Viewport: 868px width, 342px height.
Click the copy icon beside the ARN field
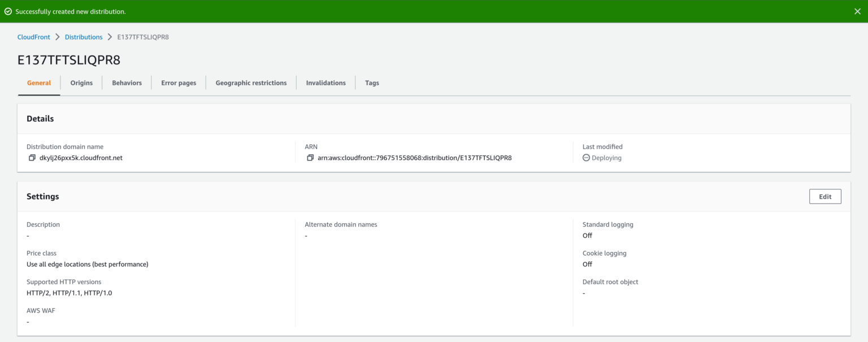click(x=310, y=157)
